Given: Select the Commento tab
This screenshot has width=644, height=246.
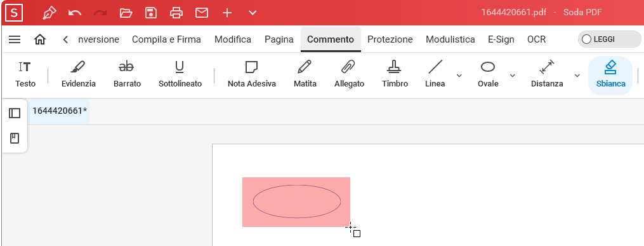Looking at the screenshot, I should click(x=331, y=39).
